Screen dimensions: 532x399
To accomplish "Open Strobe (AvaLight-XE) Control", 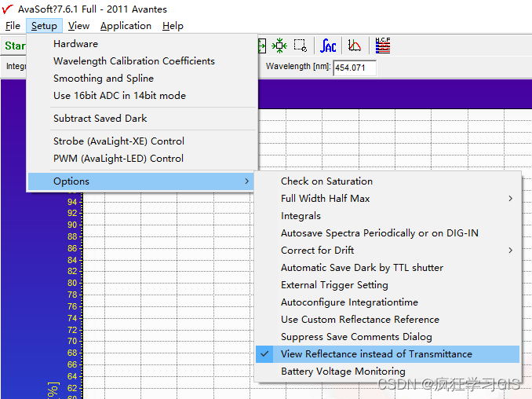I will (x=142, y=141).
